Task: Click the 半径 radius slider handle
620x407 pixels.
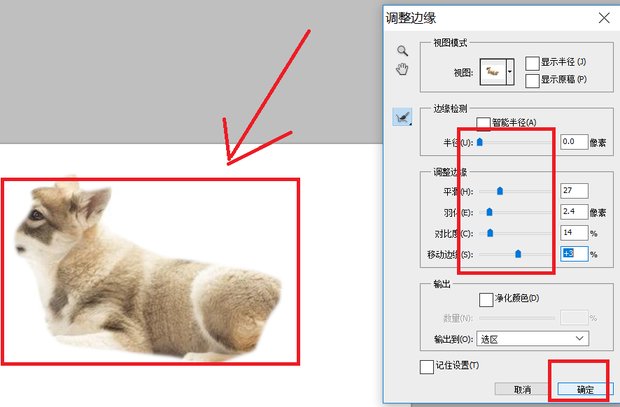Action: click(x=480, y=143)
